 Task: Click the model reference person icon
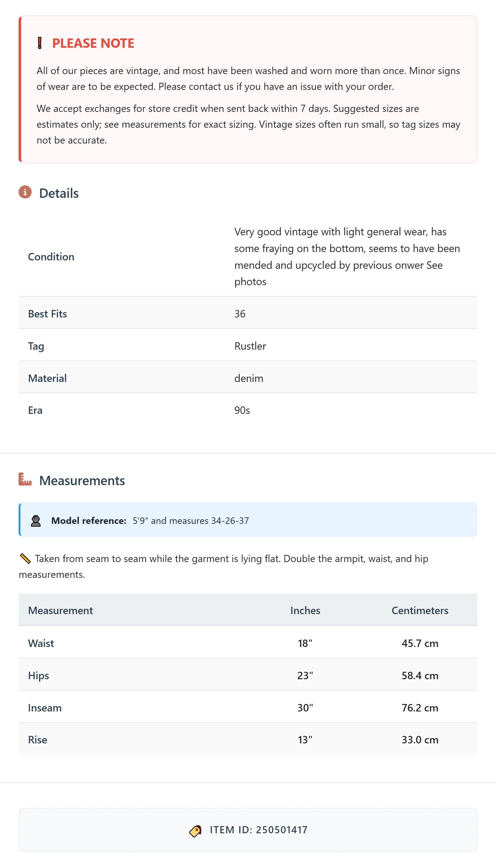(36, 521)
